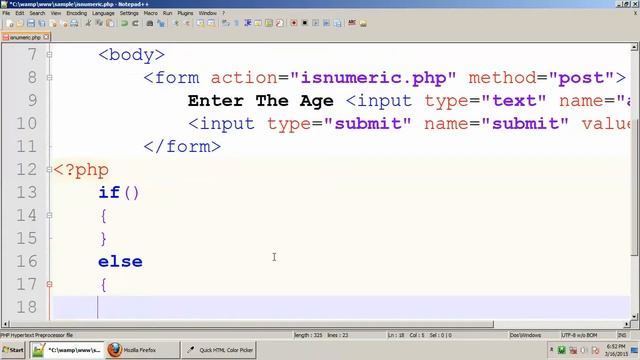Switch to Mozilla Firefox in taskbar

pos(141,350)
